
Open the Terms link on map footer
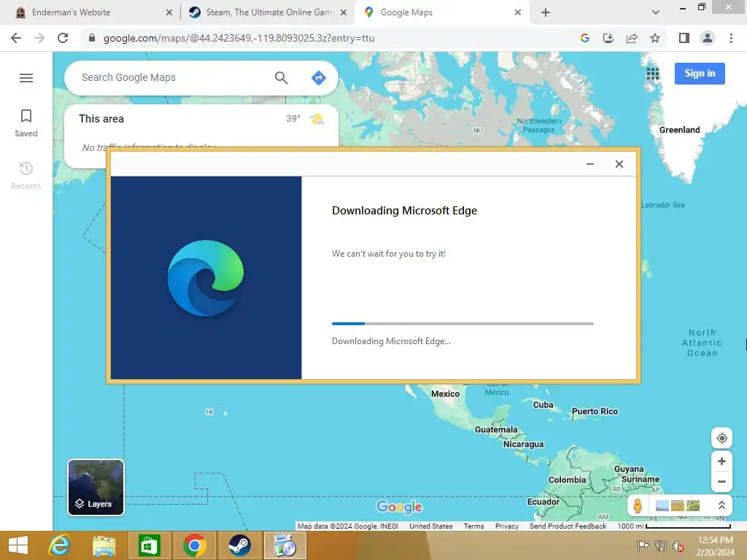pyautogui.click(x=473, y=526)
